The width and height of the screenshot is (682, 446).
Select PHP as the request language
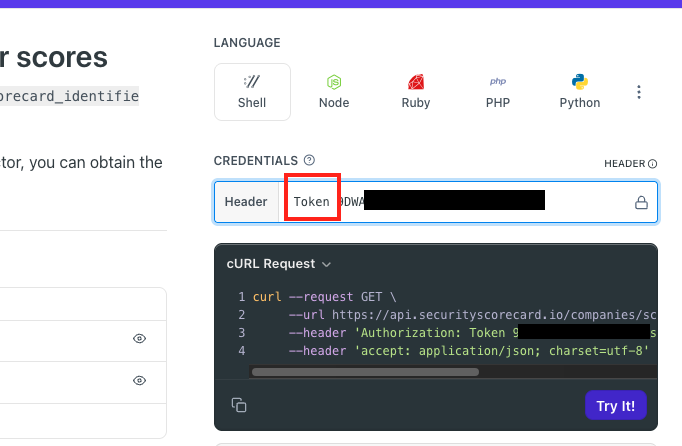coord(498,91)
